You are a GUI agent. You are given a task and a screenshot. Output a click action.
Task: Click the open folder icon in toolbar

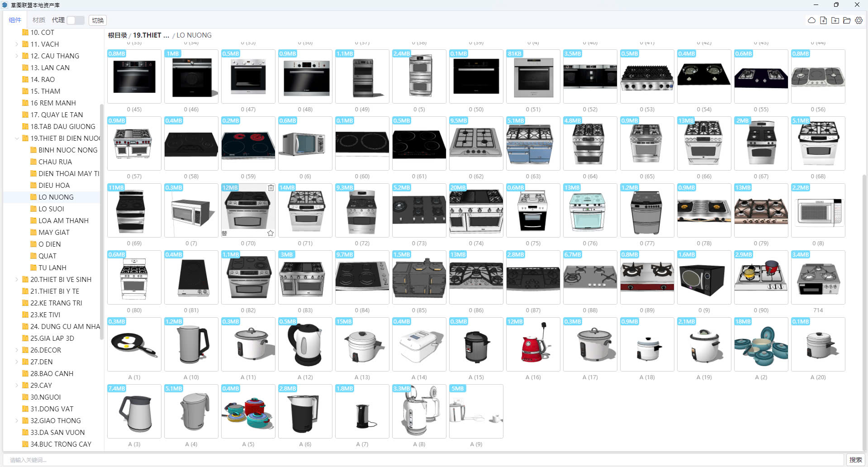pyautogui.click(x=847, y=20)
